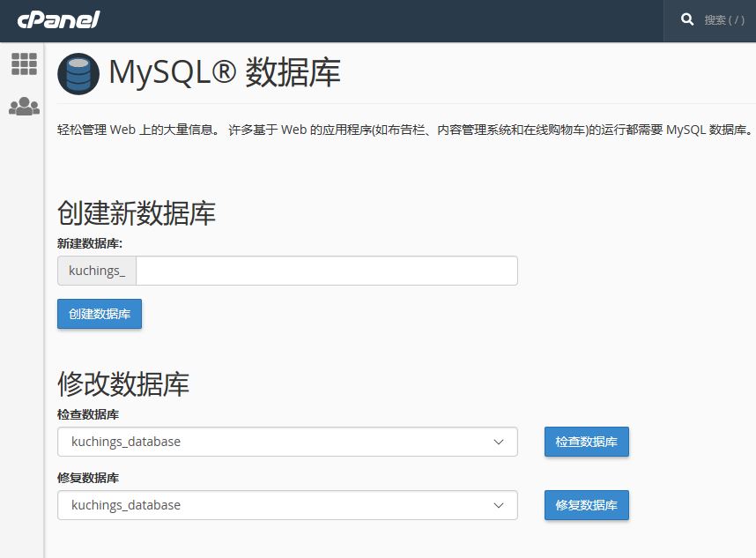Click the kuchings_ prefix label

coord(97,271)
